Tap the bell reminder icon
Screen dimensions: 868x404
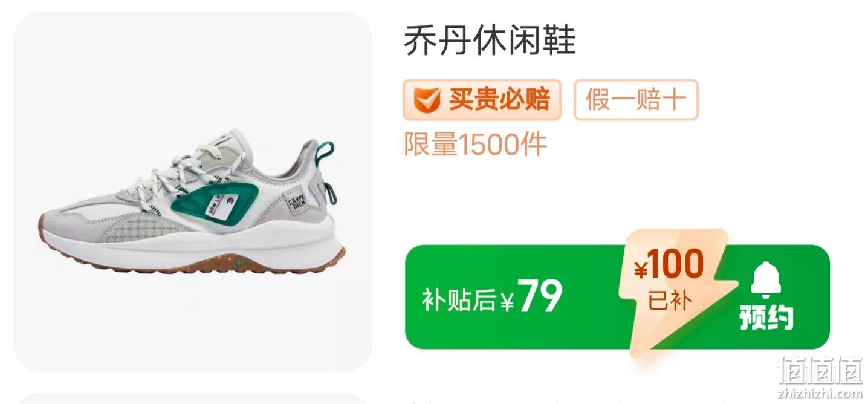pyautogui.click(x=766, y=280)
